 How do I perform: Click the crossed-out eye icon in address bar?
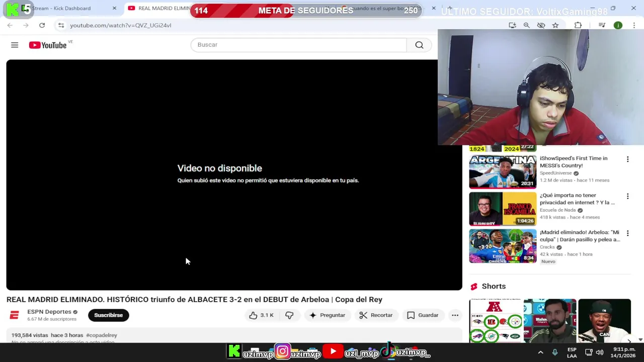pyautogui.click(x=541, y=25)
